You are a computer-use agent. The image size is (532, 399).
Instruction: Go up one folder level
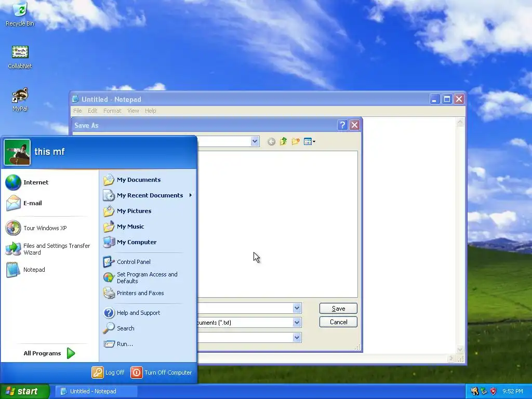click(x=283, y=141)
